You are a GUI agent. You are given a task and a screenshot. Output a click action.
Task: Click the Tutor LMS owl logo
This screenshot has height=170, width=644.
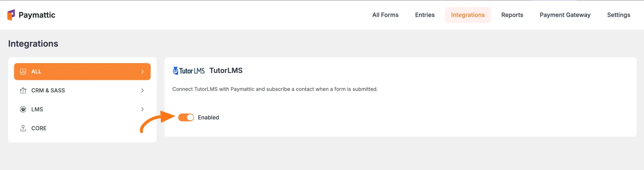[175, 70]
